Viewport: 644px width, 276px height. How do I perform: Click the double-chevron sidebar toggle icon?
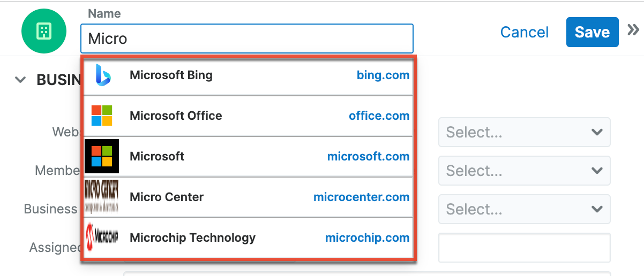pos(633,29)
